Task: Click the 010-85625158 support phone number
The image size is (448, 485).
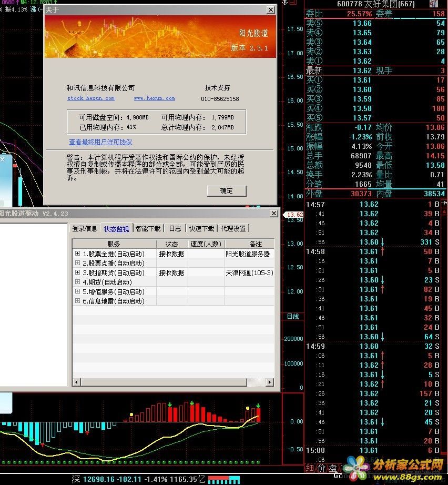Action: pos(220,99)
